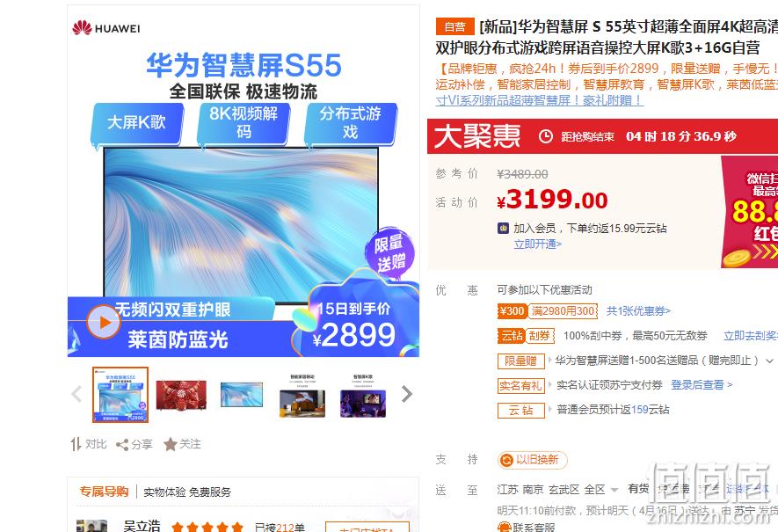
Task: Open the delivery region dropdown 江苏 南京
Action: coord(557,490)
